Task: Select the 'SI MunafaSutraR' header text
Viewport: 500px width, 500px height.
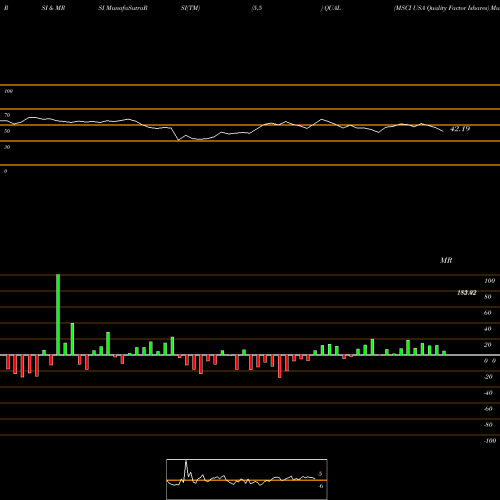Action: coord(123,8)
